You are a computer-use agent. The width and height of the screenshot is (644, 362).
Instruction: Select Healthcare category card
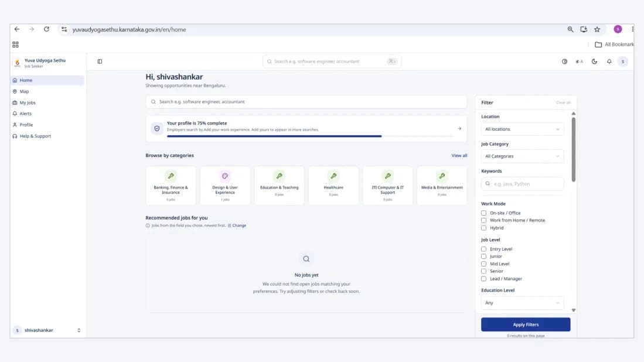[333, 186]
